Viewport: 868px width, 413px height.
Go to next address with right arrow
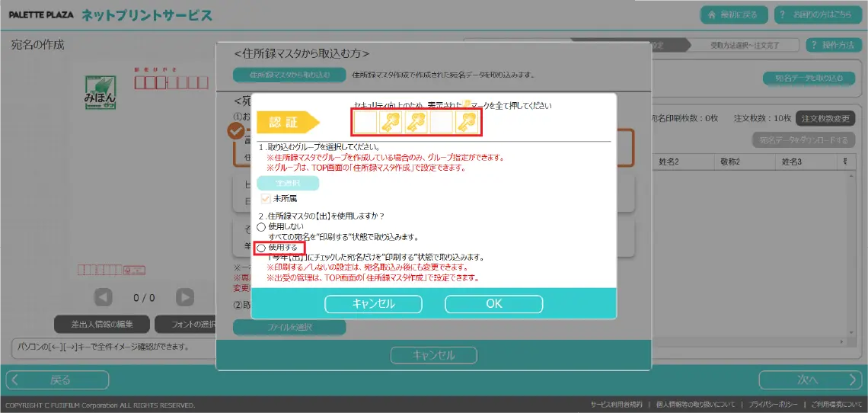[185, 298]
